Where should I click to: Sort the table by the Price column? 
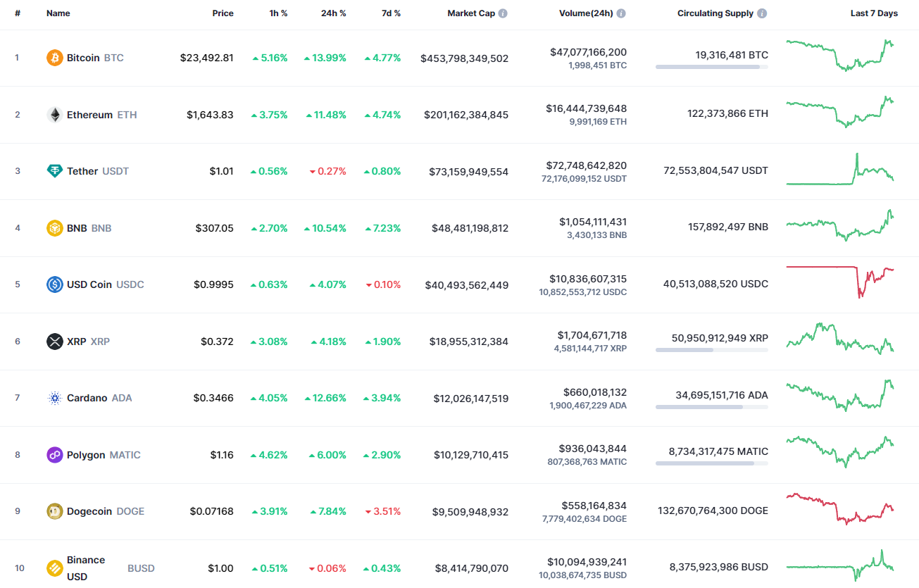(223, 13)
